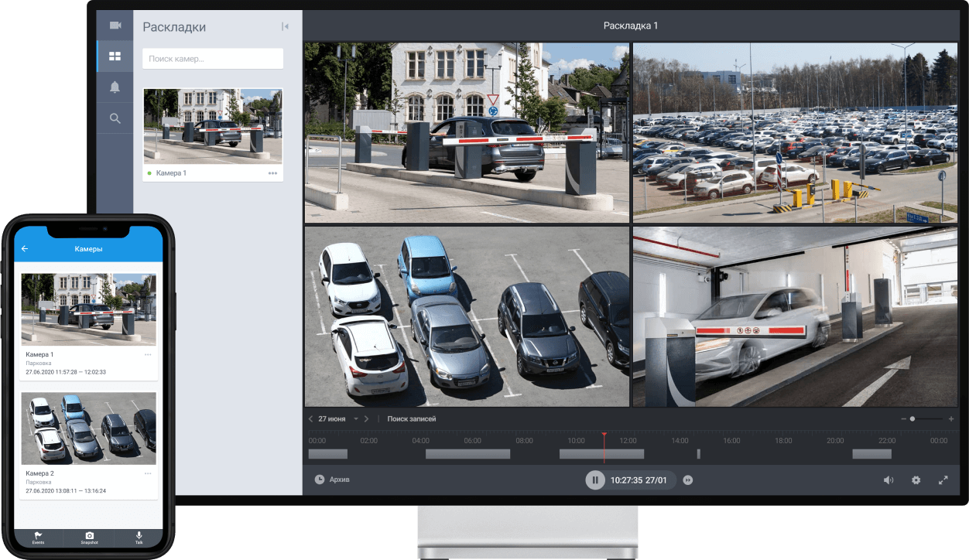The height and width of the screenshot is (560, 969).
Task: Open player settings with the gear icon
Action: tap(916, 480)
